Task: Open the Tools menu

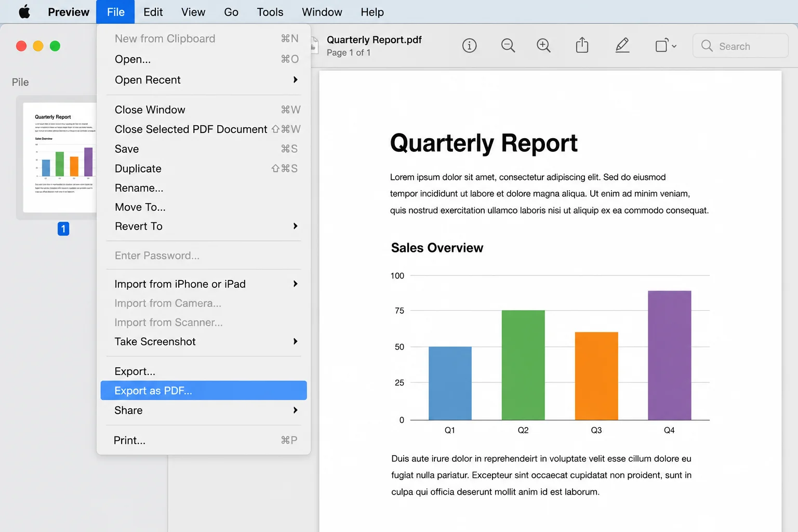Action: pos(270,12)
